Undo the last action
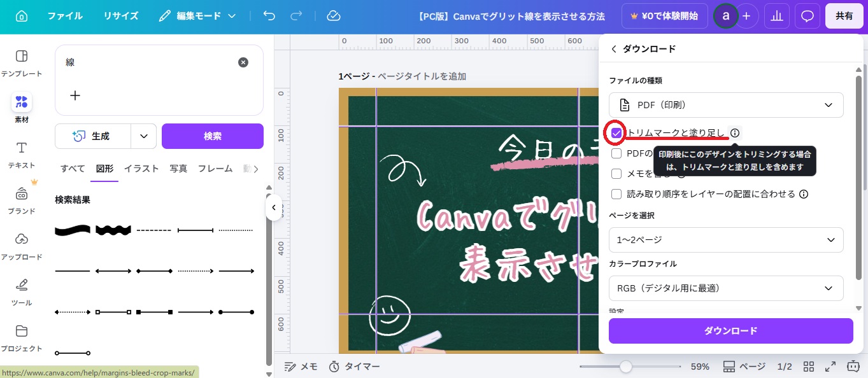This screenshot has height=378, width=868. 269,16
